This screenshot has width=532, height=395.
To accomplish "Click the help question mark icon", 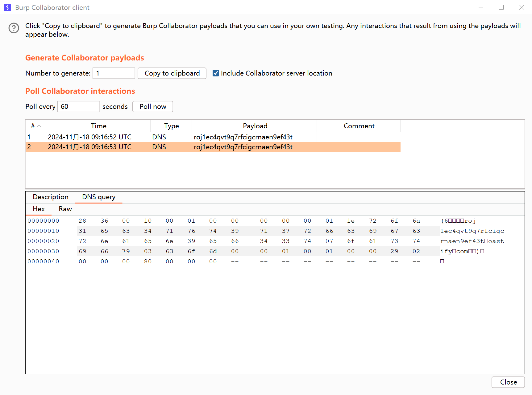I will [x=14, y=28].
